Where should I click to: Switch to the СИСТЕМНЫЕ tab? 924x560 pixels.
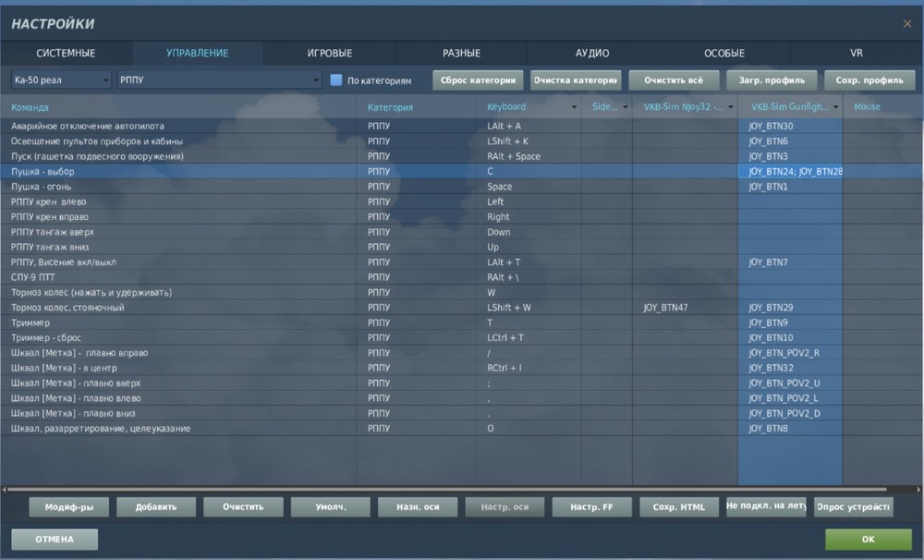[66, 53]
